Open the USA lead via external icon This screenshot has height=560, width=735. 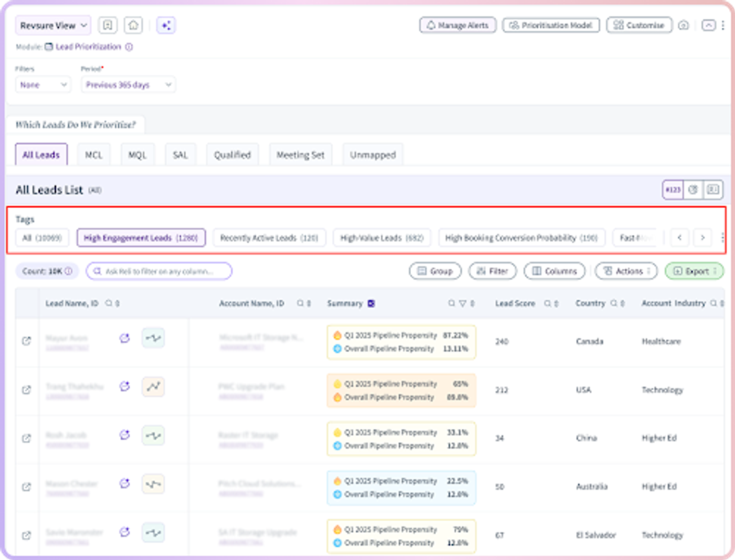26,390
